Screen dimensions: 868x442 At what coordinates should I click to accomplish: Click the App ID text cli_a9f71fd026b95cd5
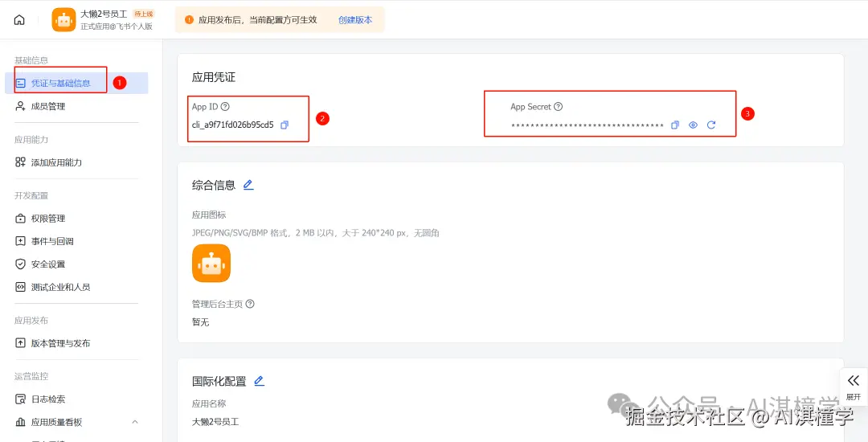pyautogui.click(x=232, y=125)
